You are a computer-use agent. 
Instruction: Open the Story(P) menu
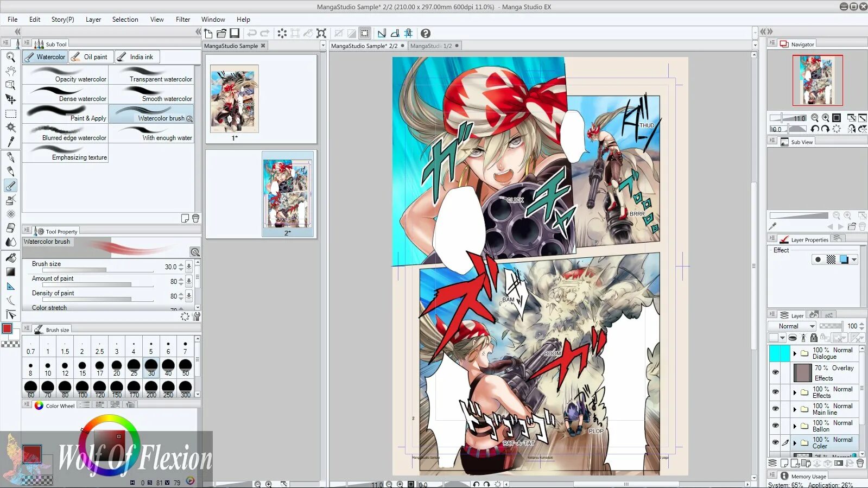pyautogui.click(x=62, y=19)
